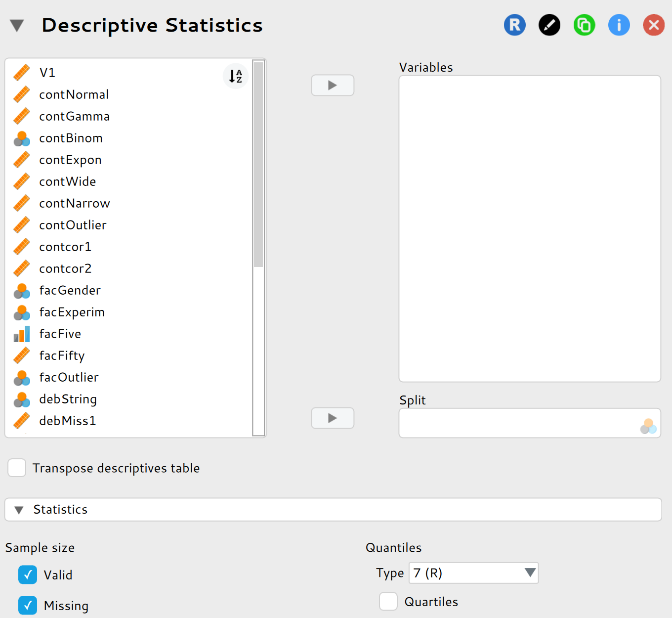Select the facGender nominal variable
Screen dimensions: 672x618
point(70,291)
